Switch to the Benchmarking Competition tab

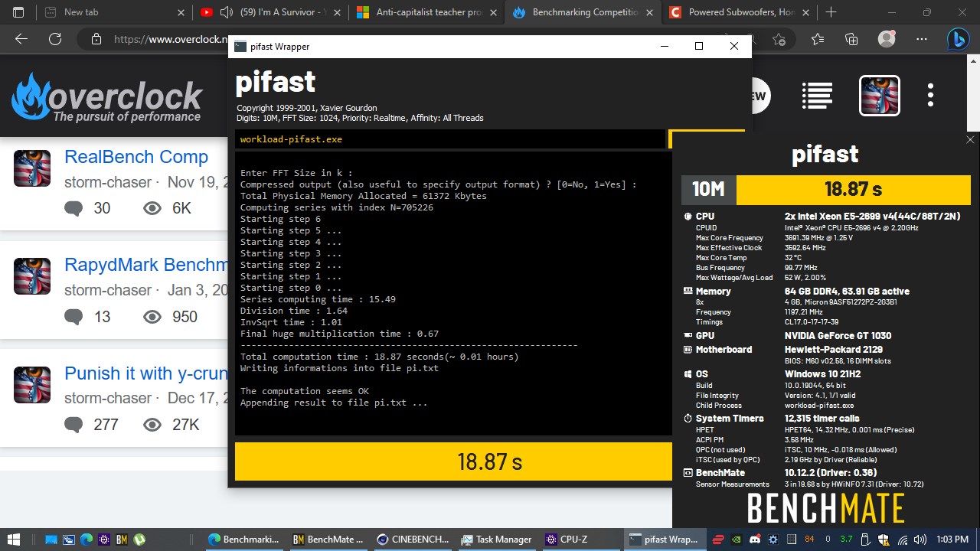point(583,12)
